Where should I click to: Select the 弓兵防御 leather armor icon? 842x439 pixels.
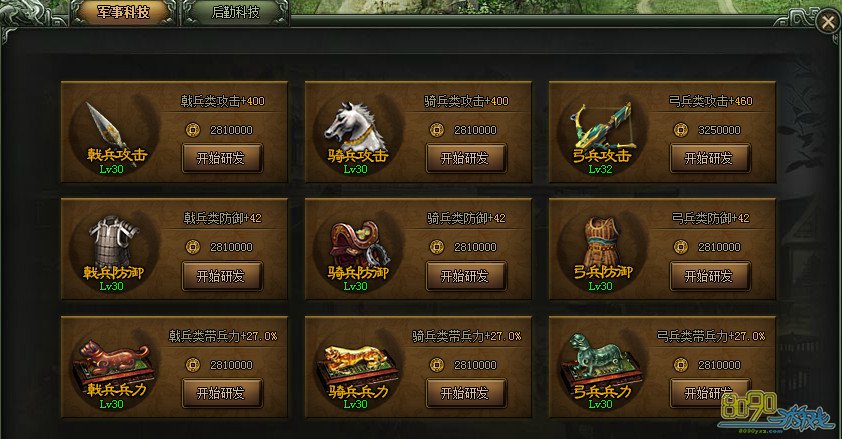point(601,252)
